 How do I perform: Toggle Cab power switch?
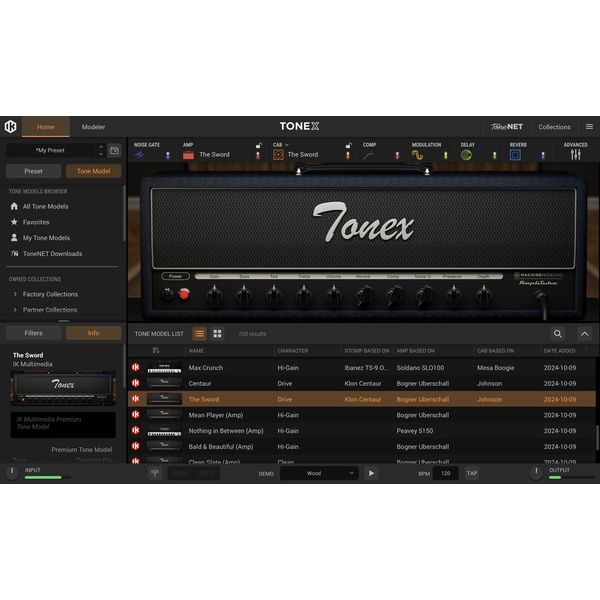pyautogui.click(x=348, y=155)
